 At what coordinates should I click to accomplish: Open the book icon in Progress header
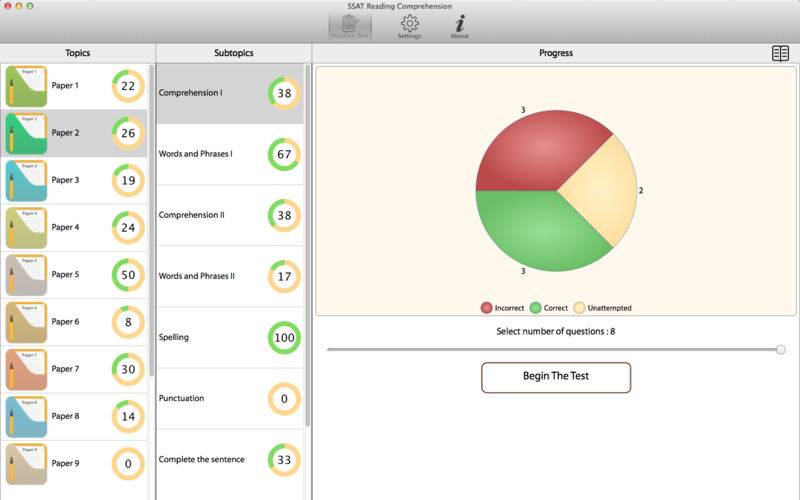pos(780,53)
